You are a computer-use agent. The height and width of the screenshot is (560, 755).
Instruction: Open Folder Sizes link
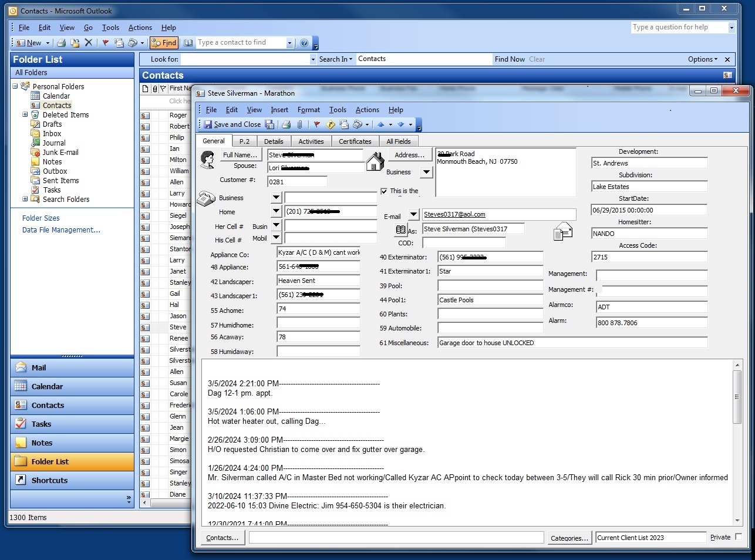(x=41, y=218)
